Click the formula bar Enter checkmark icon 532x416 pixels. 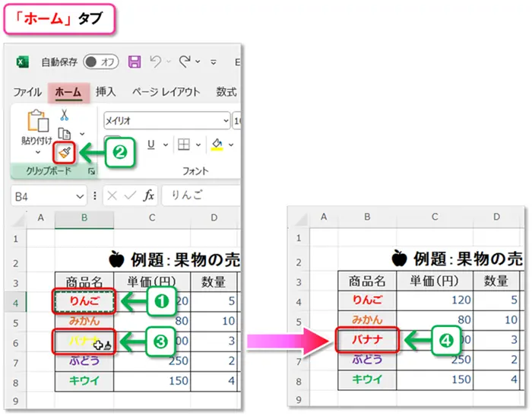130,195
